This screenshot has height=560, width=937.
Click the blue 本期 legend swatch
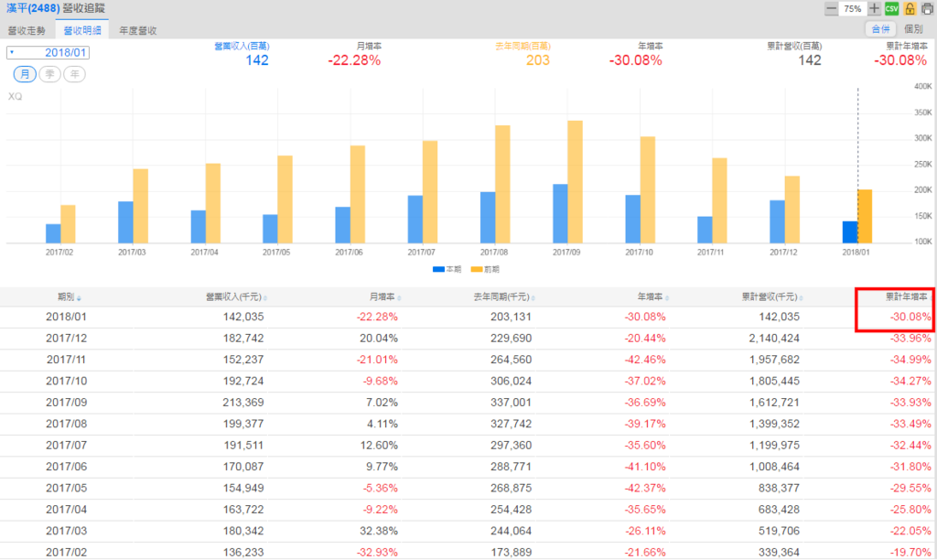[438, 270]
